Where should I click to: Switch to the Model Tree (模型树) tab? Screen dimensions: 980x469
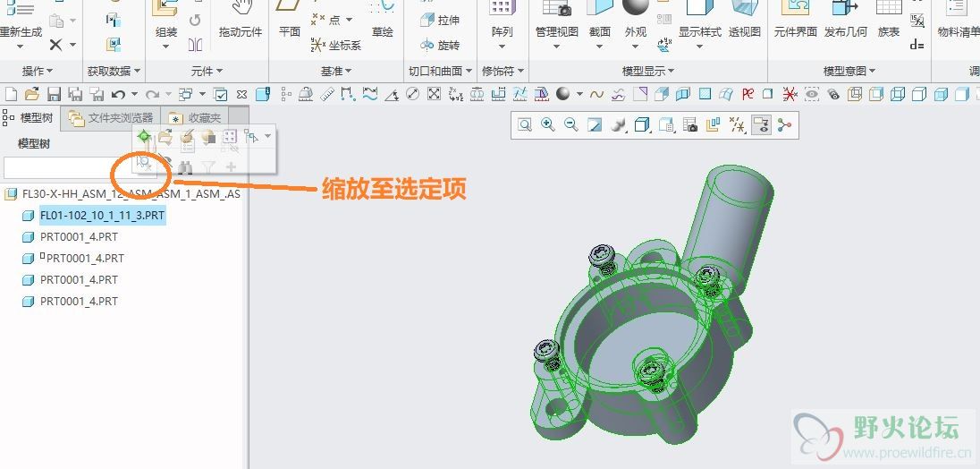point(30,117)
